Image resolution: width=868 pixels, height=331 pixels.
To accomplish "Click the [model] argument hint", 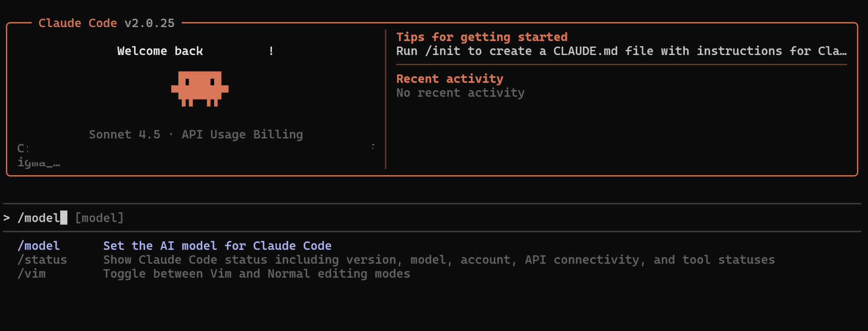I will (x=99, y=218).
